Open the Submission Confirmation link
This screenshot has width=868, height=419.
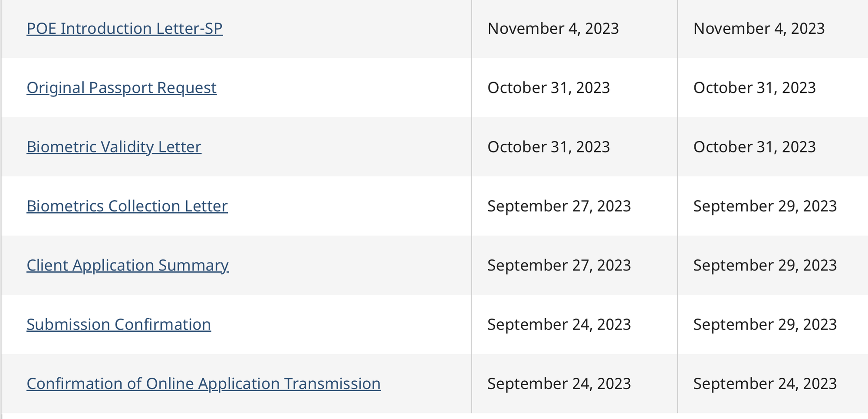click(x=119, y=325)
